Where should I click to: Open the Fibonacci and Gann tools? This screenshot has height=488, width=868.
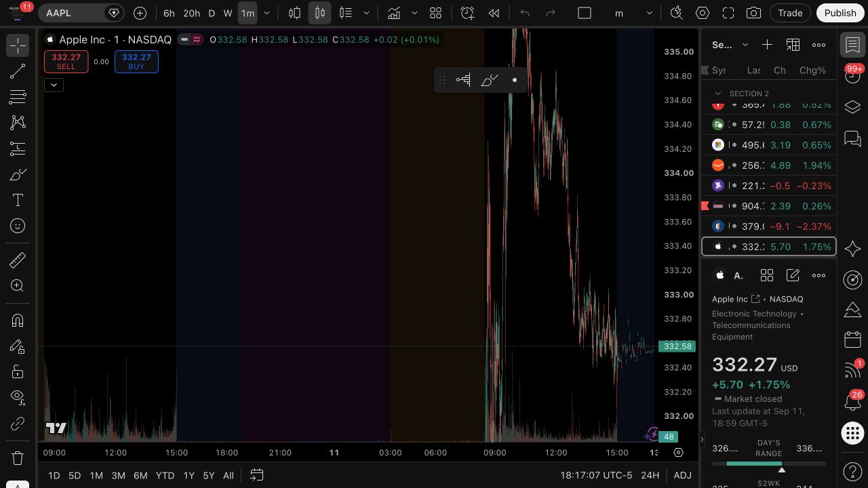(x=18, y=97)
